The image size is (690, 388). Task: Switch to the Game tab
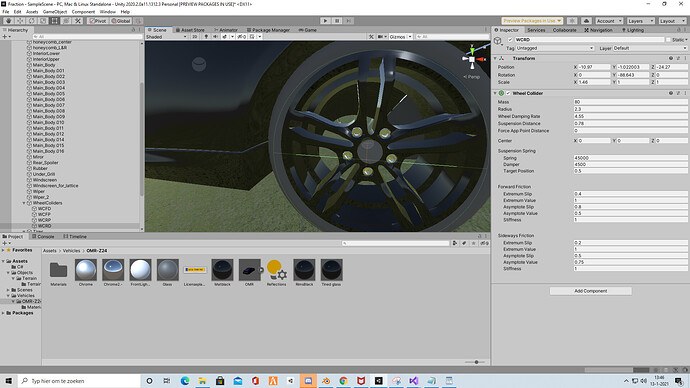tap(308, 30)
